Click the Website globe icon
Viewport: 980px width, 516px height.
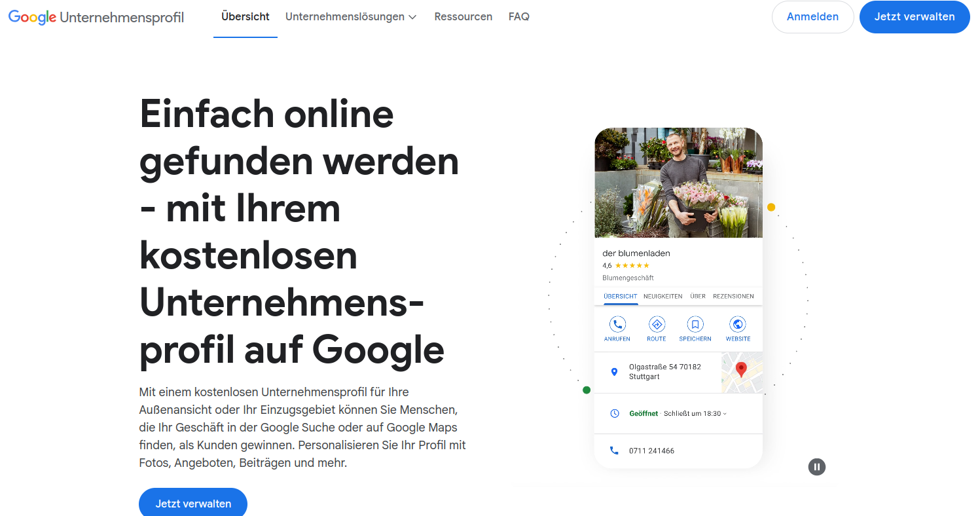(738, 324)
